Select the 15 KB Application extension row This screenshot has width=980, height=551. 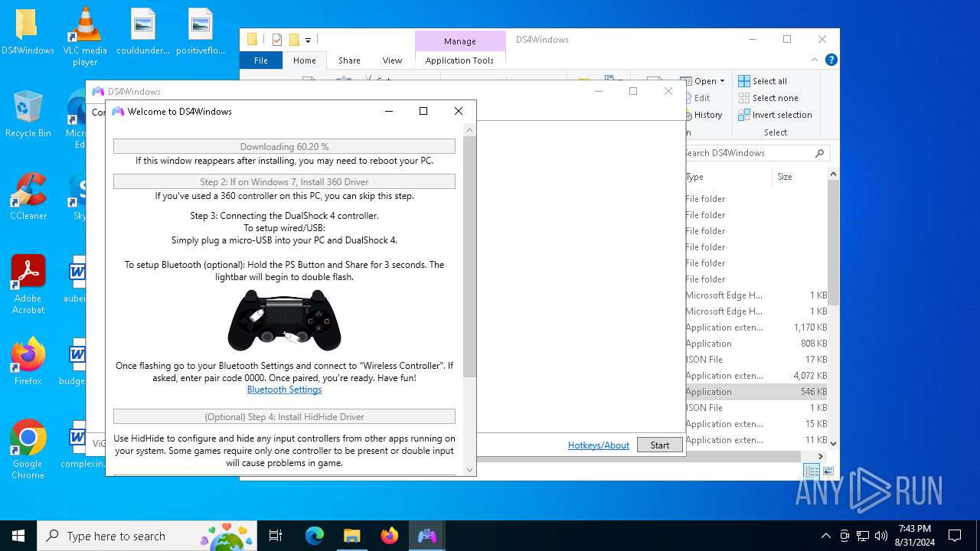(756, 424)
